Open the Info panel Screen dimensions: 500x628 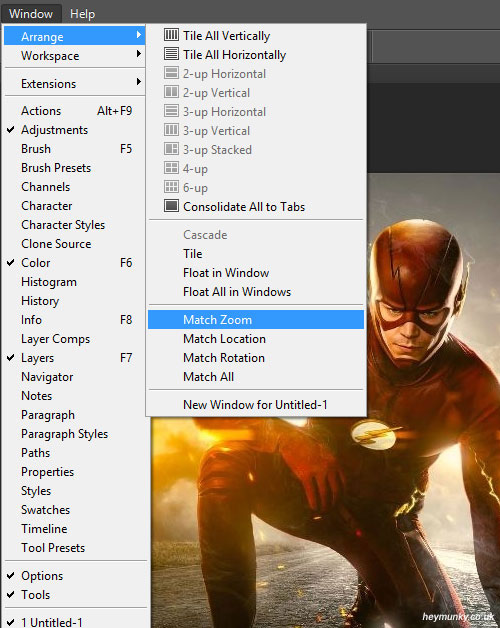click(75, 320)
